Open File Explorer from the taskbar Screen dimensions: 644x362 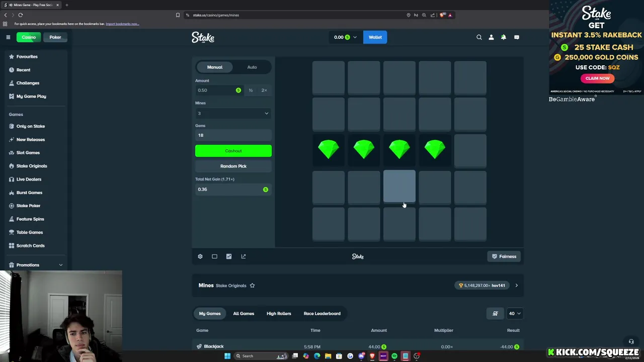click(x=328, y=356)
